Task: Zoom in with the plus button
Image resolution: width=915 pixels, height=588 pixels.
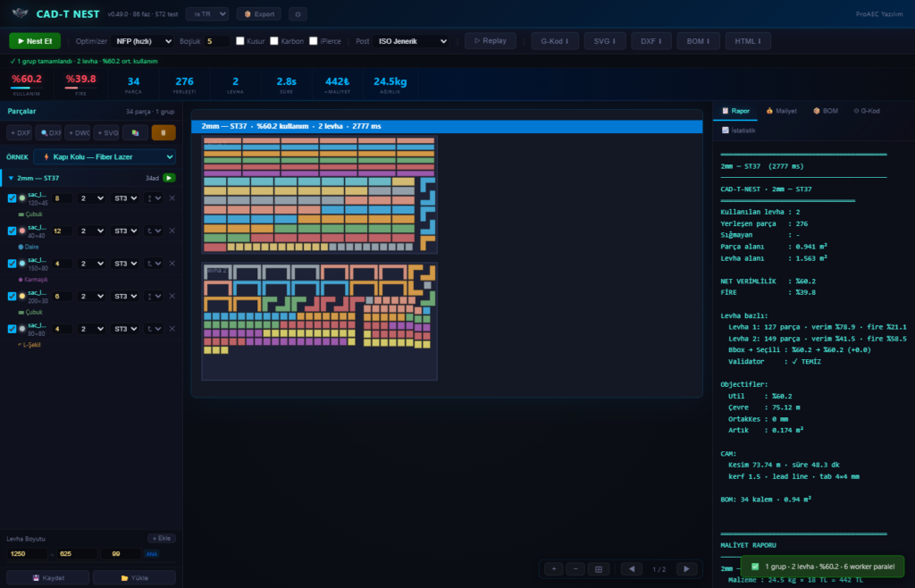Action: pyautogui.click(x=554, y=568)
